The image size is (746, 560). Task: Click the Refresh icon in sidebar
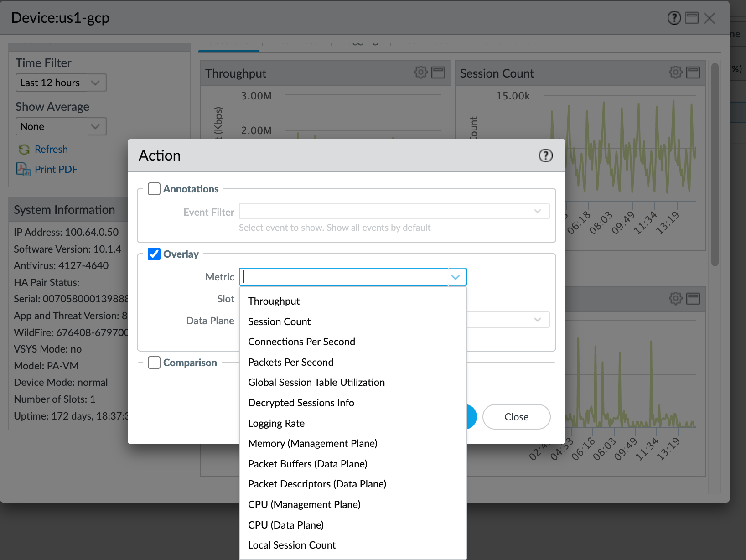click(24, 150)
